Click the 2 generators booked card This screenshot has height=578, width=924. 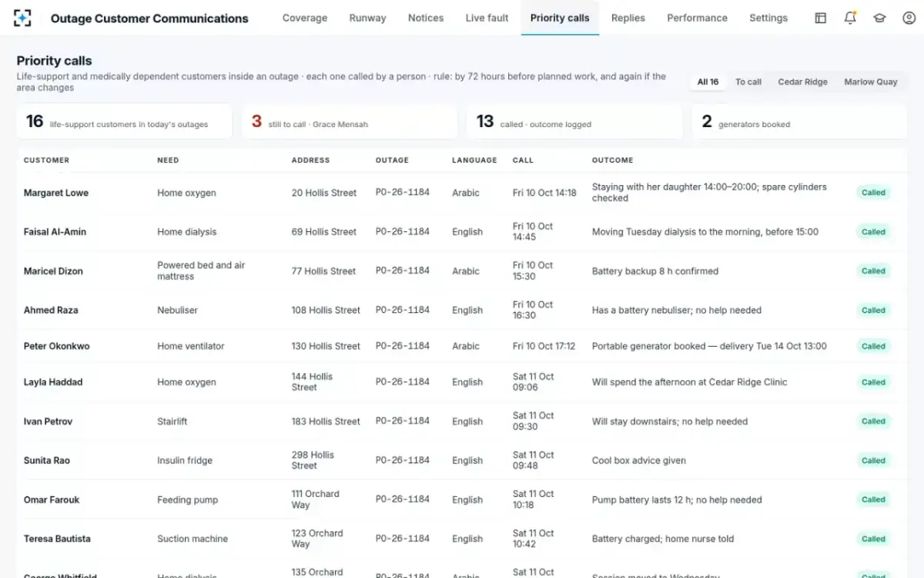pyautogui.click(x=799, y=122)
